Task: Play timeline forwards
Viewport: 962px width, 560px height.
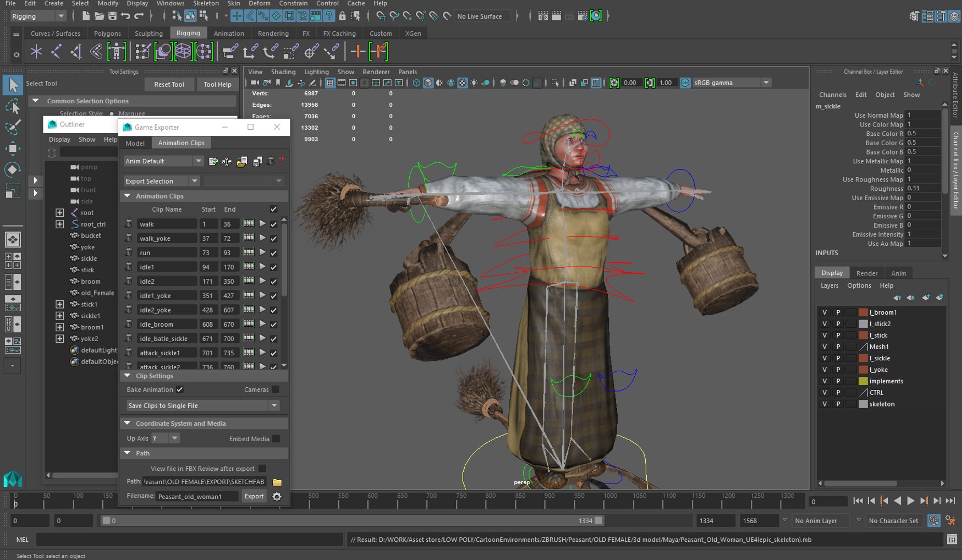Action: tap(911, 501)
